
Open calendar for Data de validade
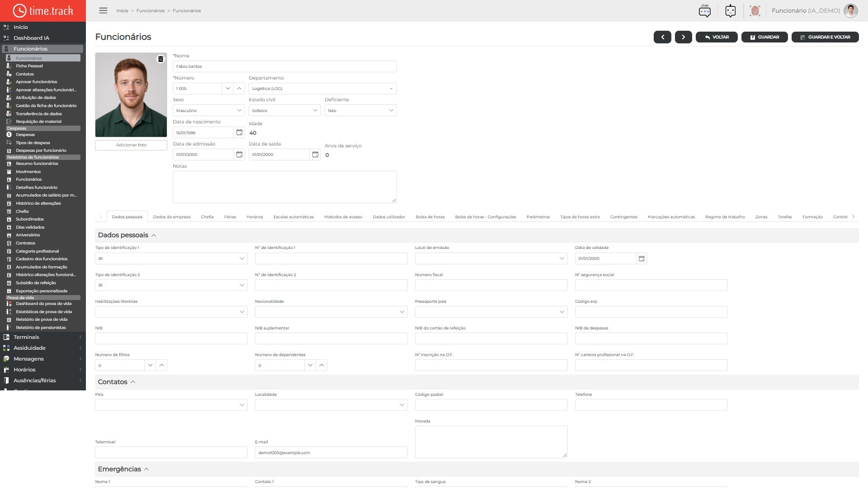point(641,258)
